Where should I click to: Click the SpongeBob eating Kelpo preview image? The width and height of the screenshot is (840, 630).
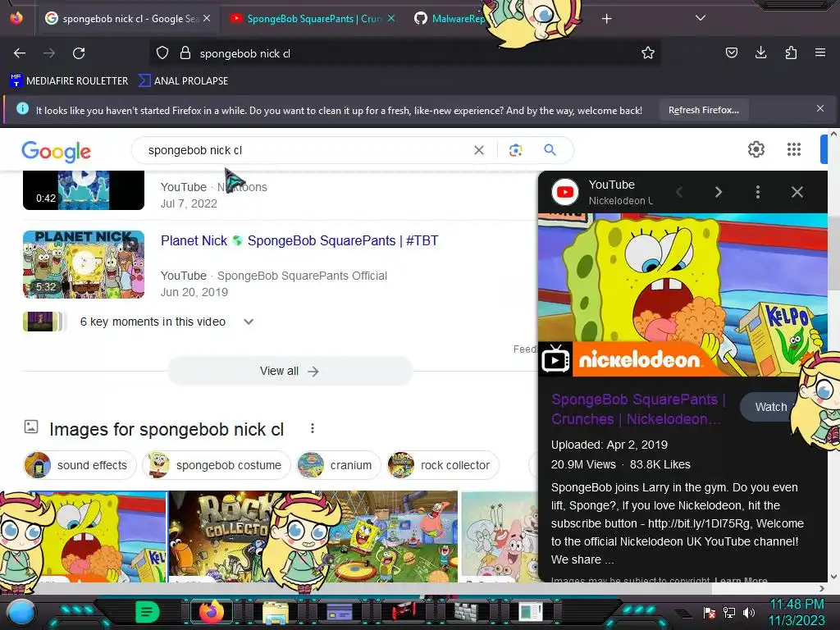682,294
